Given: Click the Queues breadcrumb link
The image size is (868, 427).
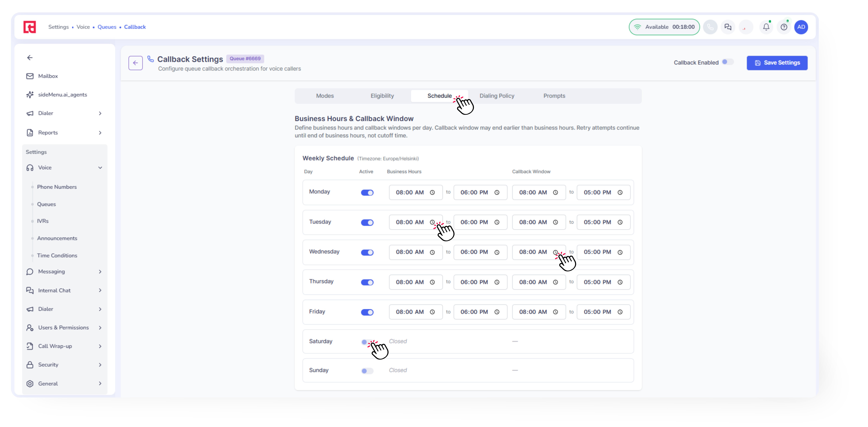Looking at the screenshot, I should click(x=107, y=27).
